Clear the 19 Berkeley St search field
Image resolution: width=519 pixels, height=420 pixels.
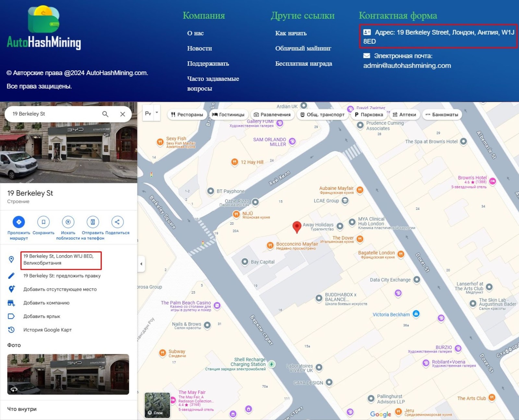click(123, 114)
